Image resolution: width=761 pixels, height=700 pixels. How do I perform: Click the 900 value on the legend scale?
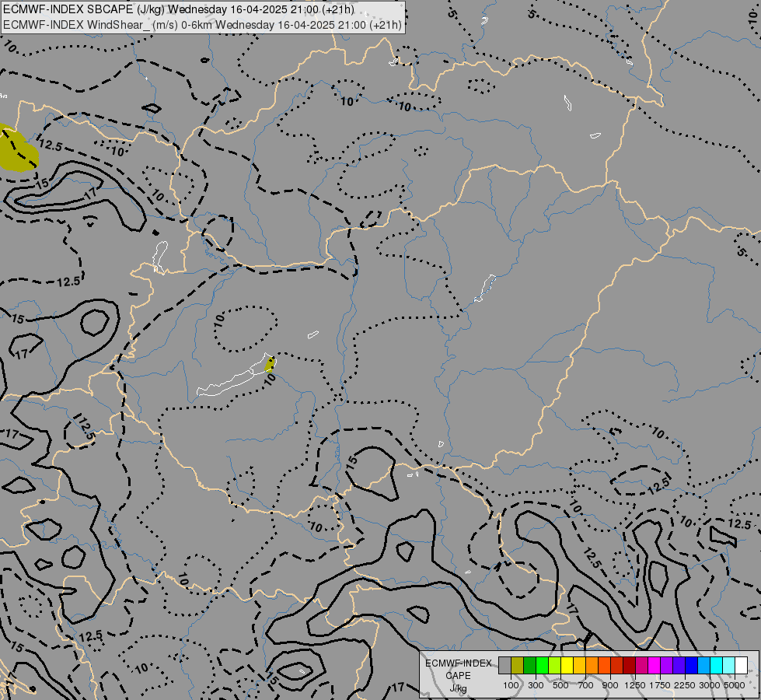(x=610, y=685)
